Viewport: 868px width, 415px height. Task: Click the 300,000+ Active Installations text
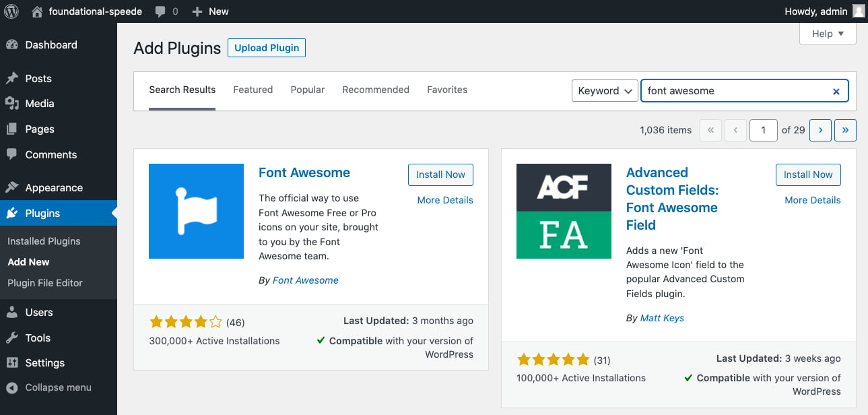click(214, 341)
